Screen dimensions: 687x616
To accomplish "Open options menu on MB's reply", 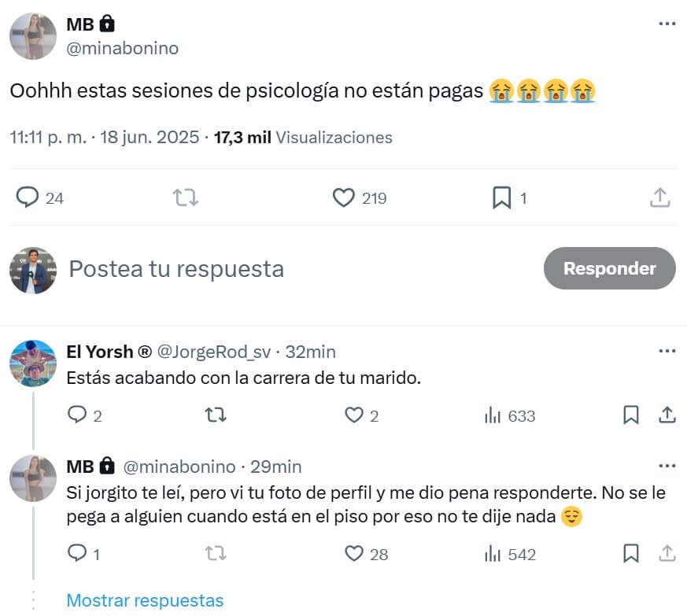I will coord(667,465).
